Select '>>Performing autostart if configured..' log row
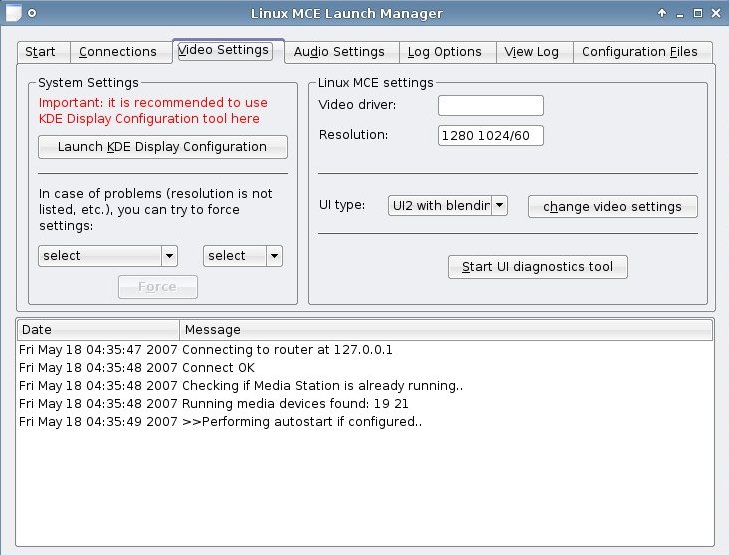This screenshot has width=729, height=555. [x=365, y=422]
